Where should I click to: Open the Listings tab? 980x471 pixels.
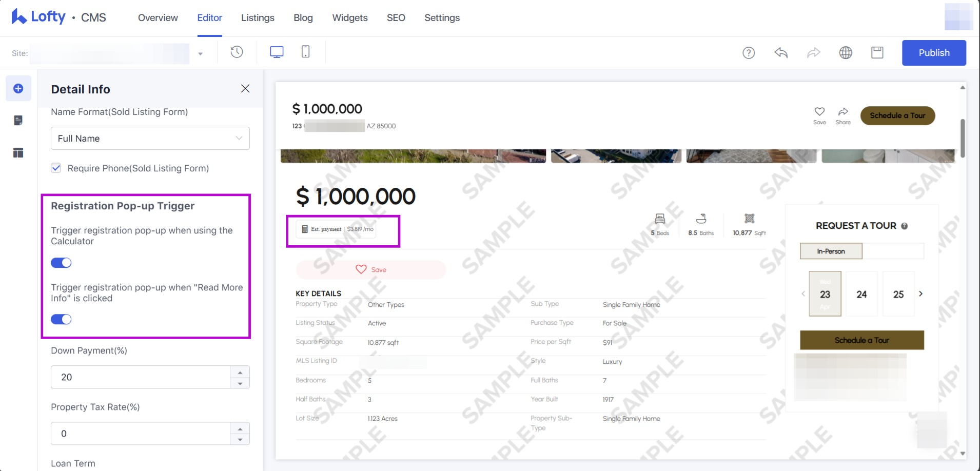coord(258,18)
